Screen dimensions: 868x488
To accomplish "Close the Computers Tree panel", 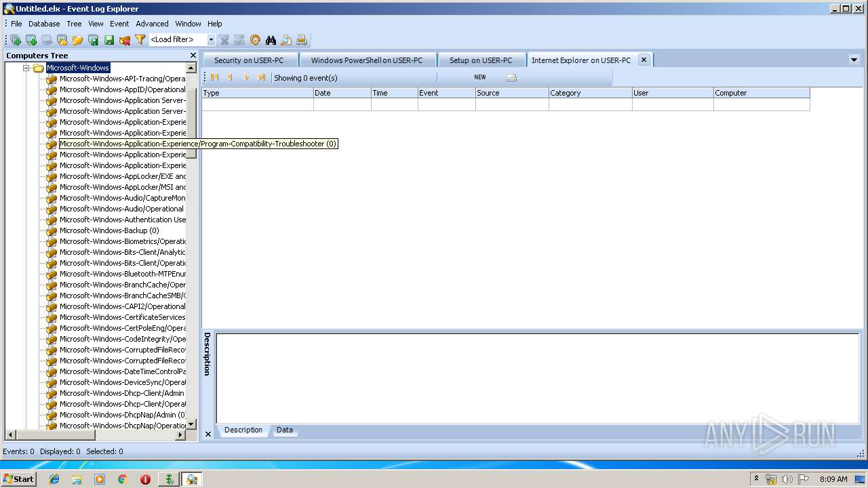I will pos(193,56).
